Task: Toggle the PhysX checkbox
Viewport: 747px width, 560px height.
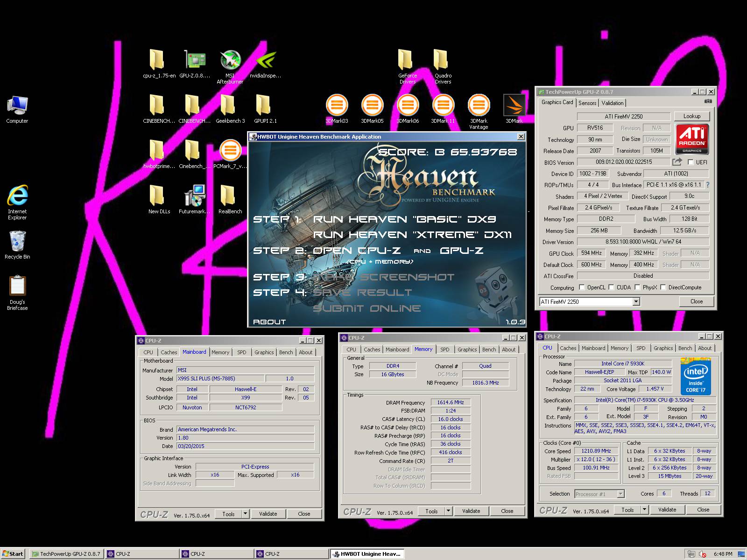Action: [637, 287]
